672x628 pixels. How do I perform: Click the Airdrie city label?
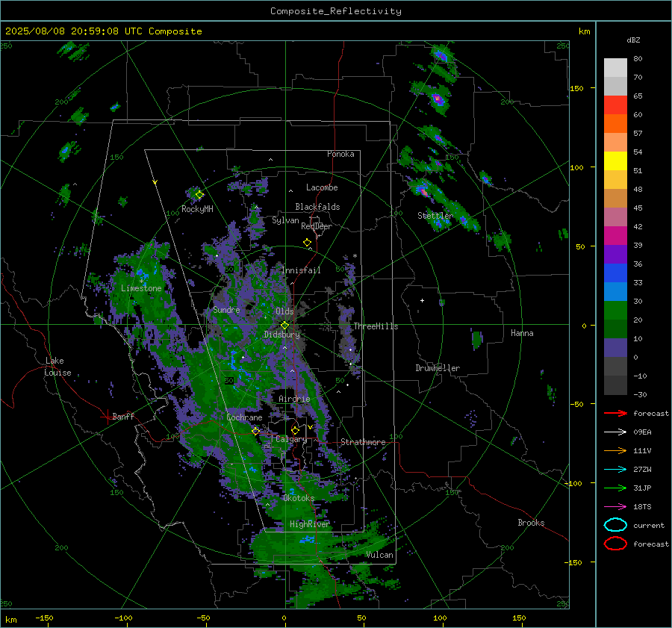(x=294, y=399)
